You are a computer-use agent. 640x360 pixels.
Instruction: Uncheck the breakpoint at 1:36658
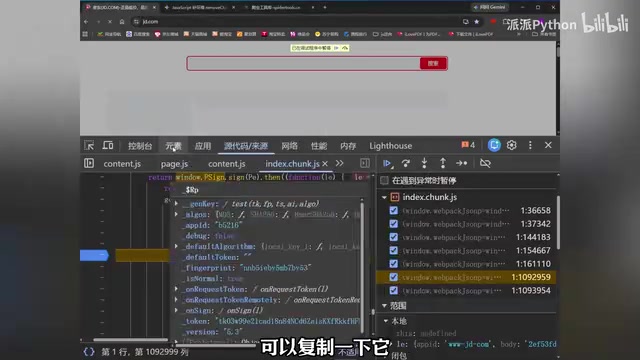(x=393, y=210)
